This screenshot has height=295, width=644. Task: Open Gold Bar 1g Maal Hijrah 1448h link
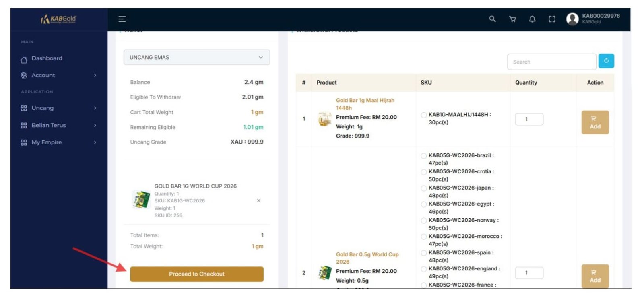(x=365, y=104)
